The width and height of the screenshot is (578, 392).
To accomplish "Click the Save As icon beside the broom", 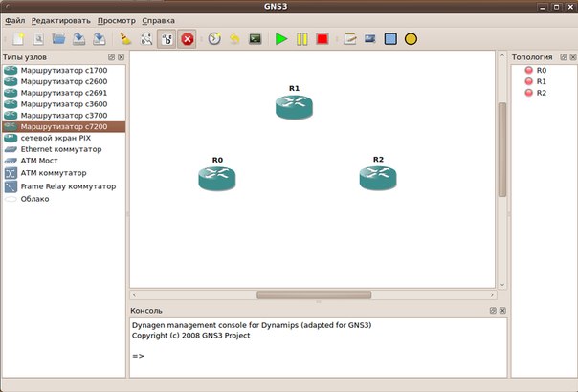I will (x=100, y=38).
